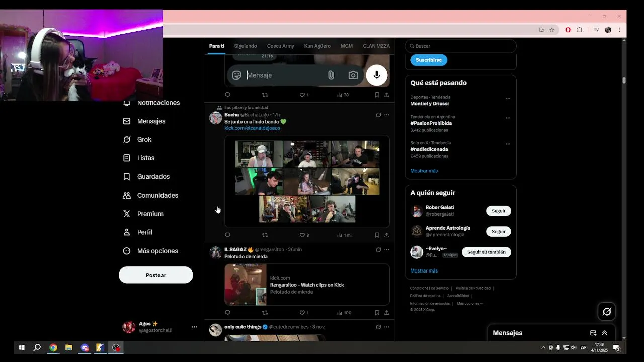
Task: View analytics of IL SAGAZ's post (100)
Action: point(344,312)
